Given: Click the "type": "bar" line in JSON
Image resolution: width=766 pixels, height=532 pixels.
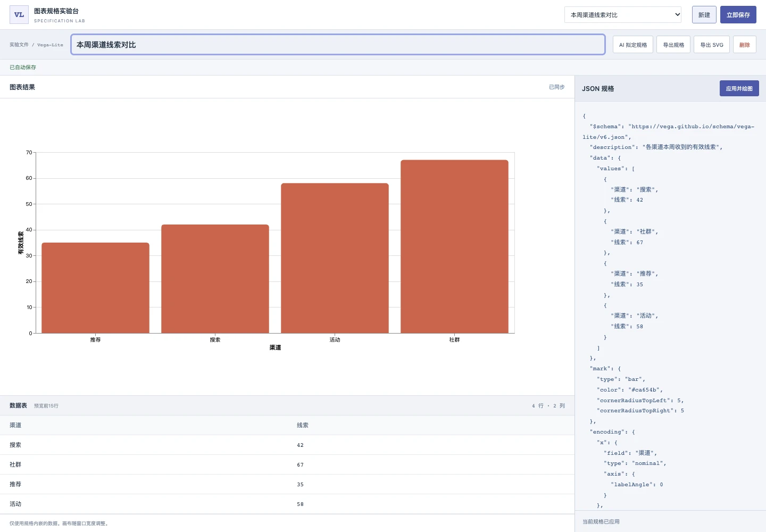Looking at the screenshot, I should point(621,379).
